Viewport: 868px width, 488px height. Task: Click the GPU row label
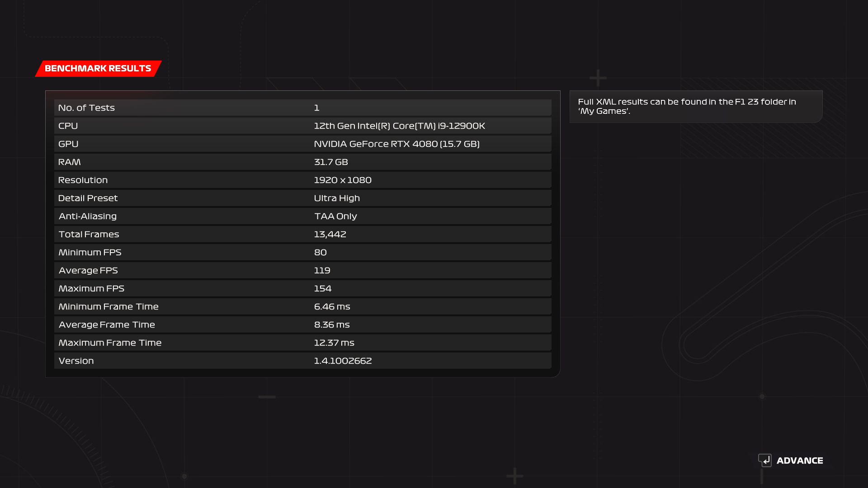pyautogui.click(x=68, y=144)
